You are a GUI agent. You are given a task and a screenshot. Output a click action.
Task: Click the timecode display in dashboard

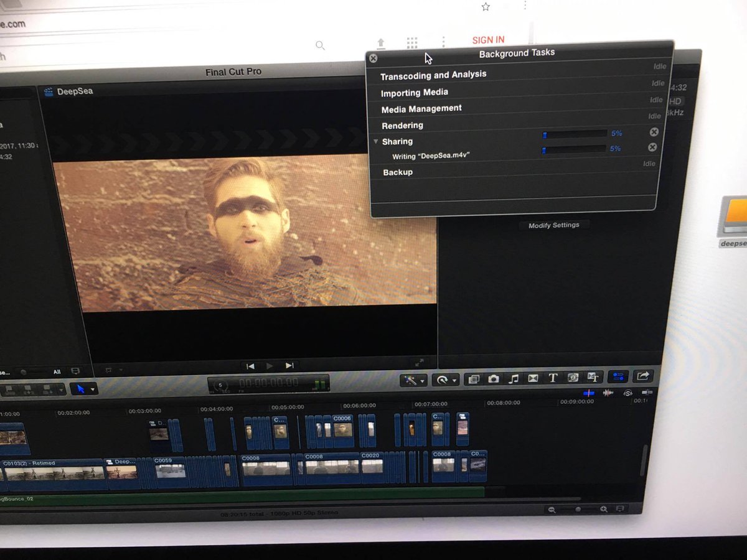pyautogui.click(x=269, y=383)
